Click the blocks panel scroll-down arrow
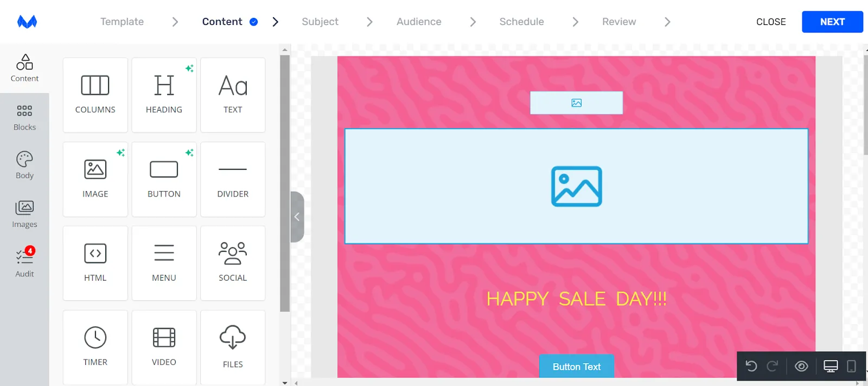868x386 pixels. click(285, 382)
